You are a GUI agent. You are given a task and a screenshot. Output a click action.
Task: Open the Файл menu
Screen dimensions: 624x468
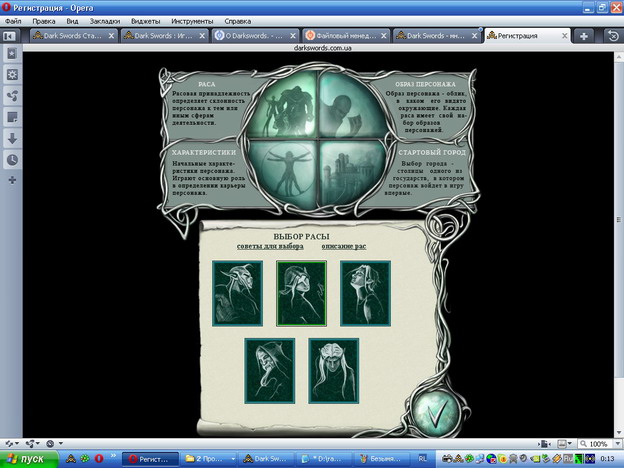(13, 21)
